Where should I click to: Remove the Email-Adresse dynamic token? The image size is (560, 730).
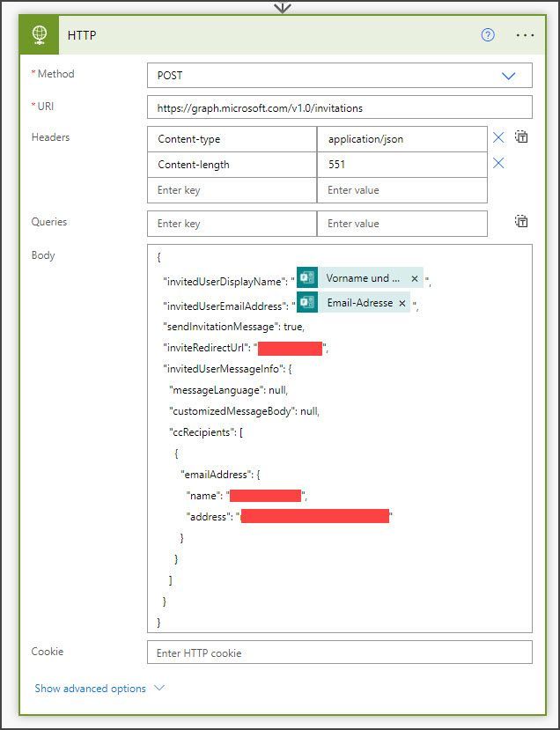[x=402, y=303]
